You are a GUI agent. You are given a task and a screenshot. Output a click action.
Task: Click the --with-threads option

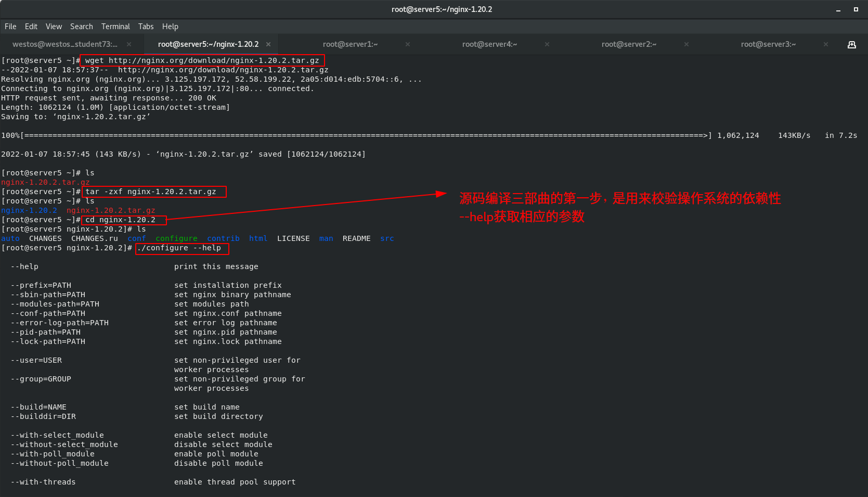43,482
